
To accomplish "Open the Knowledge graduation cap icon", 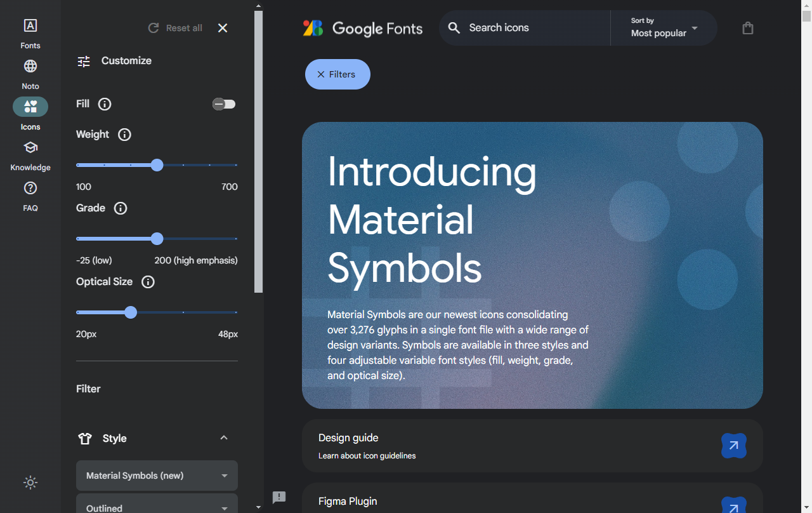I will click(x=30, y=147).
